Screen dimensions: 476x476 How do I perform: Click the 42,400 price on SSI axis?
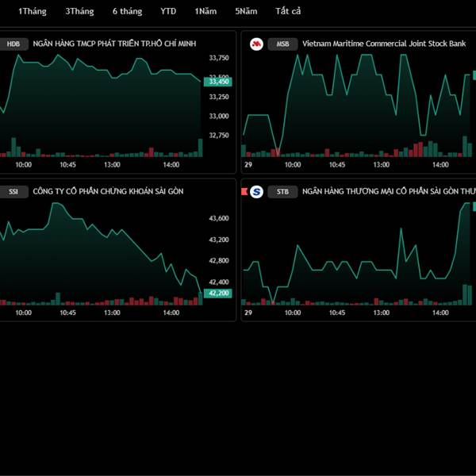click(219, 282)
